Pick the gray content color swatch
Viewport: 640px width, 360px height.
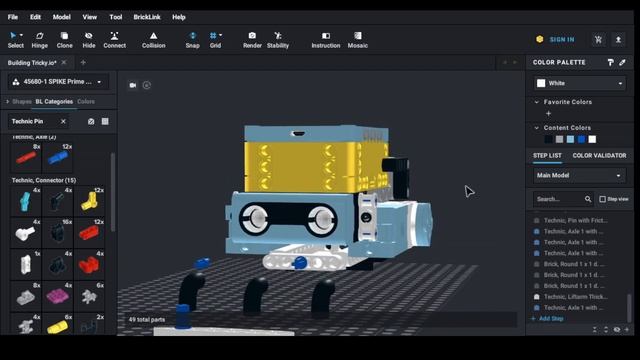(x=559, y=140)
